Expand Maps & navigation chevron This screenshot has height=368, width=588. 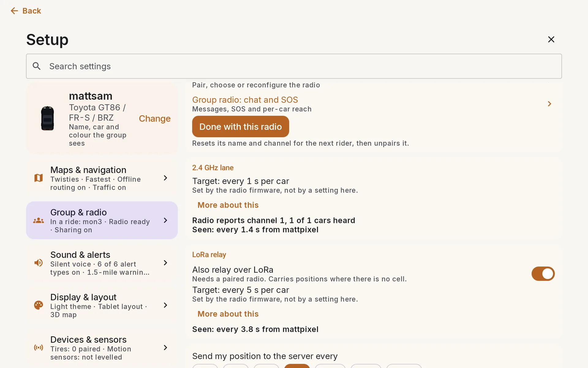coord(165,178)
